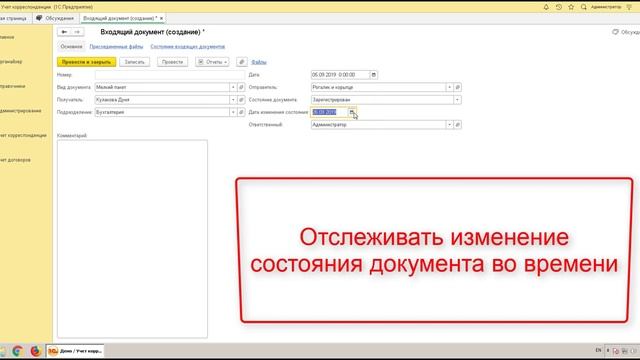Go back with the left arrow button
Image resolution: width=640 pixels, height=360 pixels.
[64, 32]
